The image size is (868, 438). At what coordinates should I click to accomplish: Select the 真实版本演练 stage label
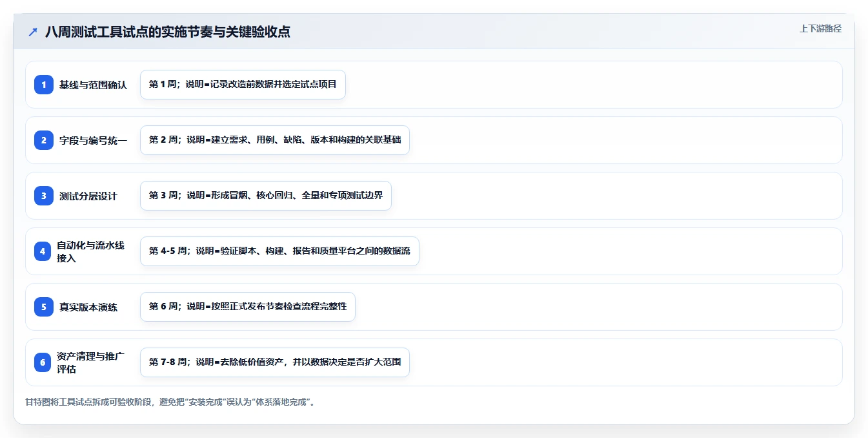[88, 307]
